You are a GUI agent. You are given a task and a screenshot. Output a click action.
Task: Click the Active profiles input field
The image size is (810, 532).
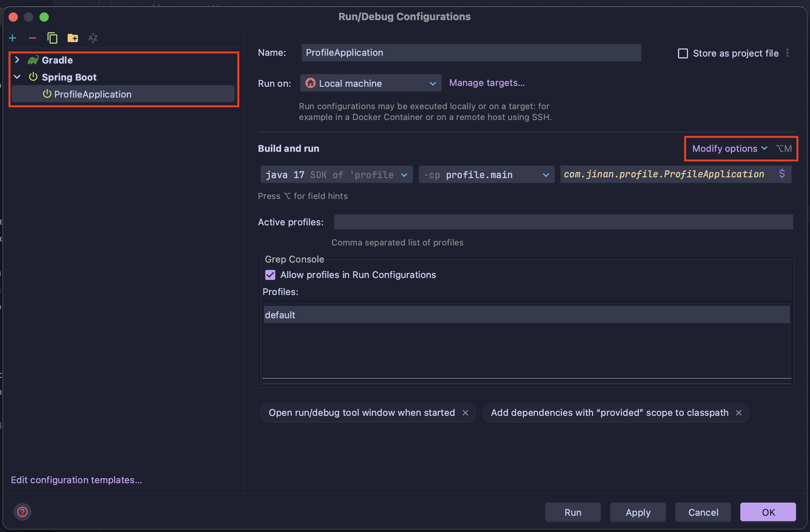pyautogui.click(x=561, y=222)
